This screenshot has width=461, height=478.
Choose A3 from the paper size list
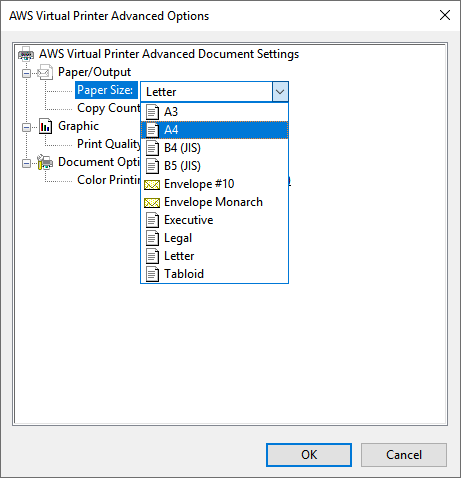point(214,112)
